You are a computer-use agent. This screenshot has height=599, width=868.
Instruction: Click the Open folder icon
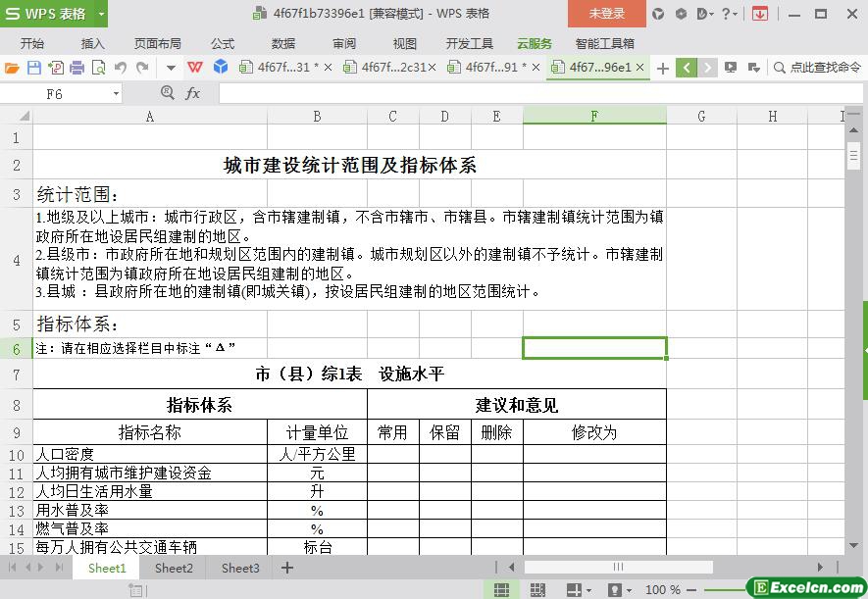pos(12,68)
